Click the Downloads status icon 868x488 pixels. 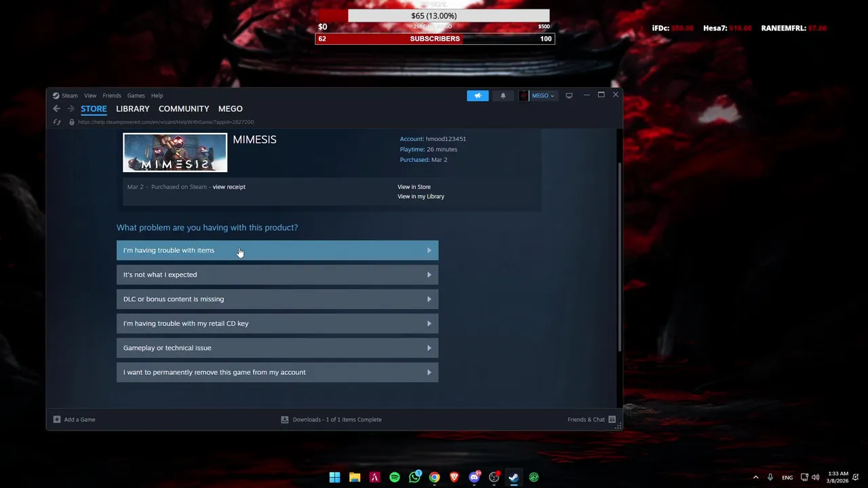click(285, 420)
